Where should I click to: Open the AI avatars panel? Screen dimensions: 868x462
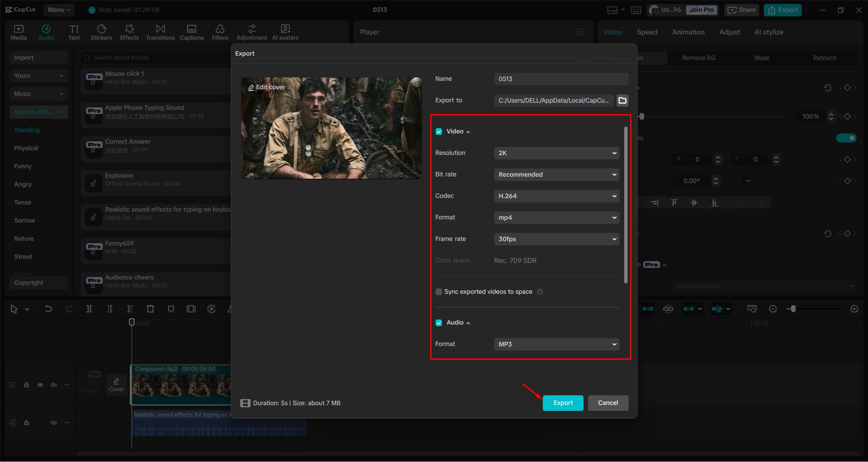pos(285,32)
